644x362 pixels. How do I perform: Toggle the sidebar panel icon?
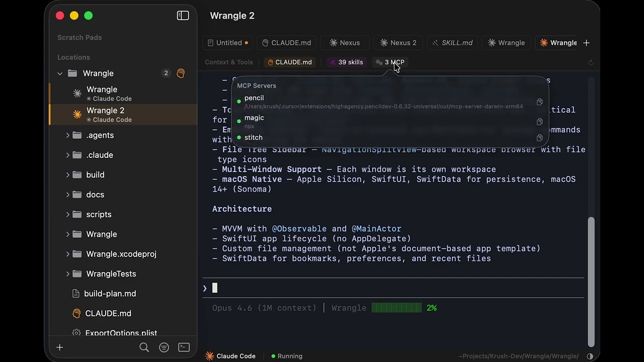tap(183, 16)
